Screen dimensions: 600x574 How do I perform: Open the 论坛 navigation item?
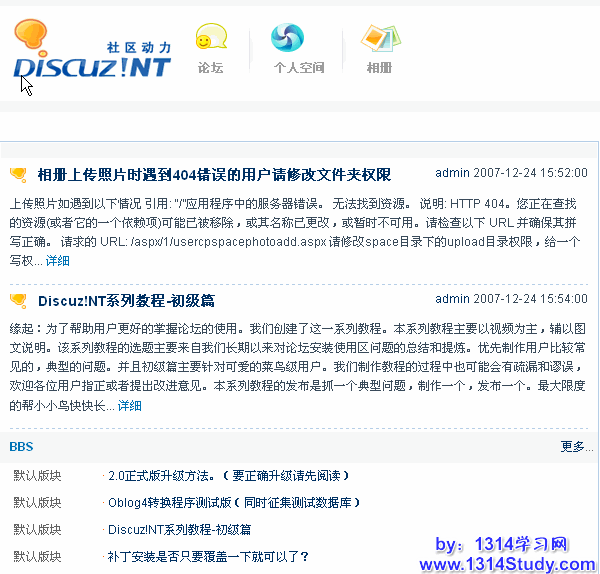pyautogui.click(x=210, y=68)
